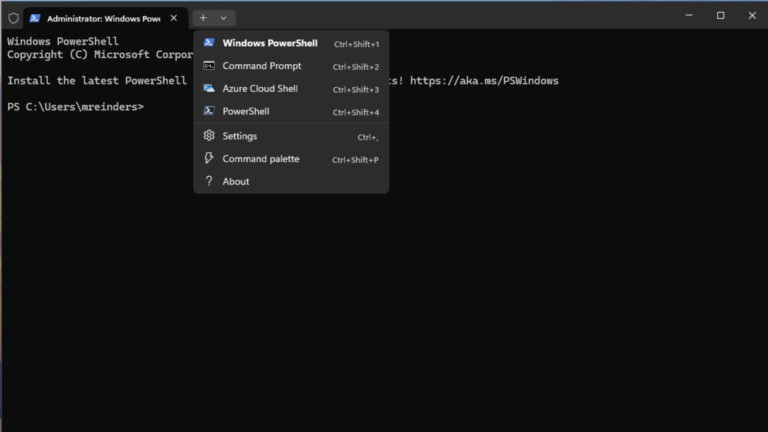Click the PowerShell profile icon in menu
The image size is (768, 432).
(x=209, y=111)
